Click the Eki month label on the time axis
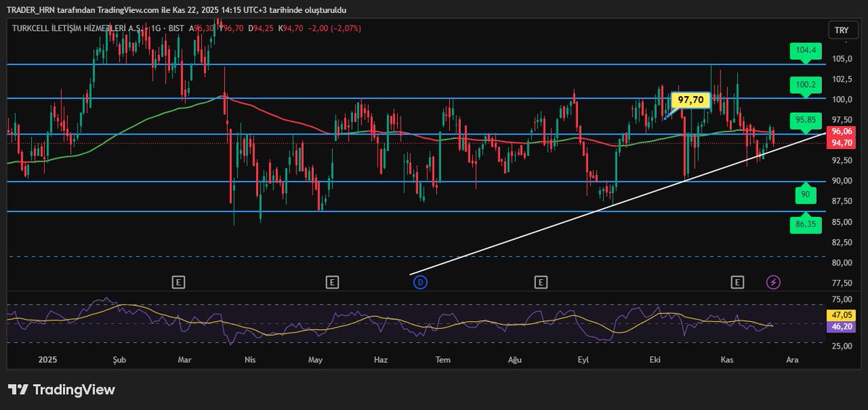The image size is (868, 410). pos(656,359)
